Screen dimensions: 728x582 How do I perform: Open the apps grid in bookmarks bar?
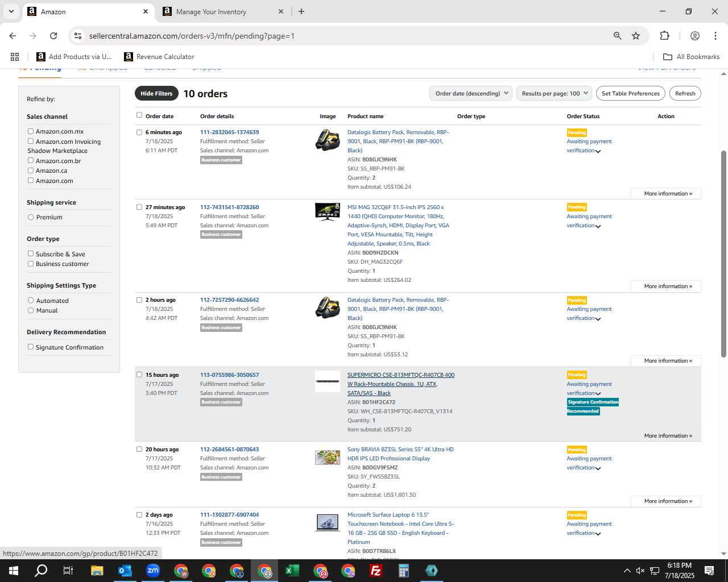coord(15,57)
